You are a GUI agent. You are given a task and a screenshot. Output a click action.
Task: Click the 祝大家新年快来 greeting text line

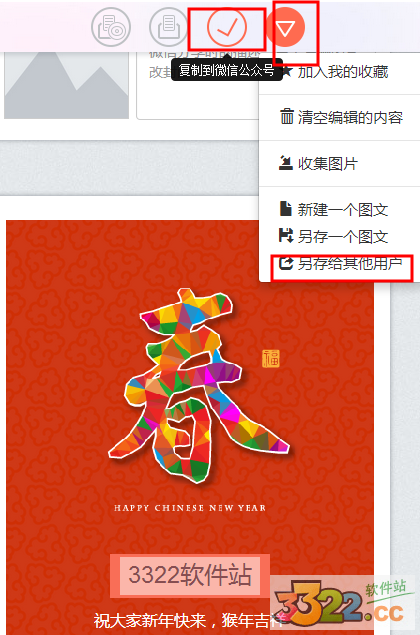click(x=188, y=620)
